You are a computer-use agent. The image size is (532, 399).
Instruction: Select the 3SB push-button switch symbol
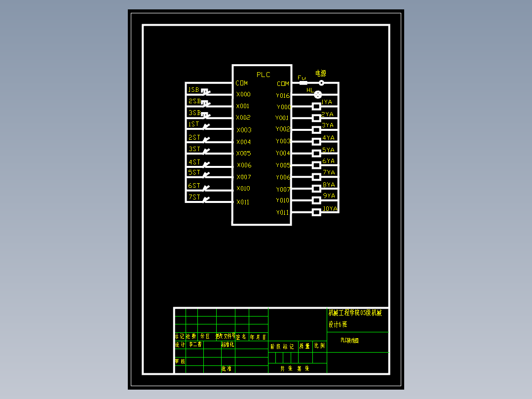206,115
